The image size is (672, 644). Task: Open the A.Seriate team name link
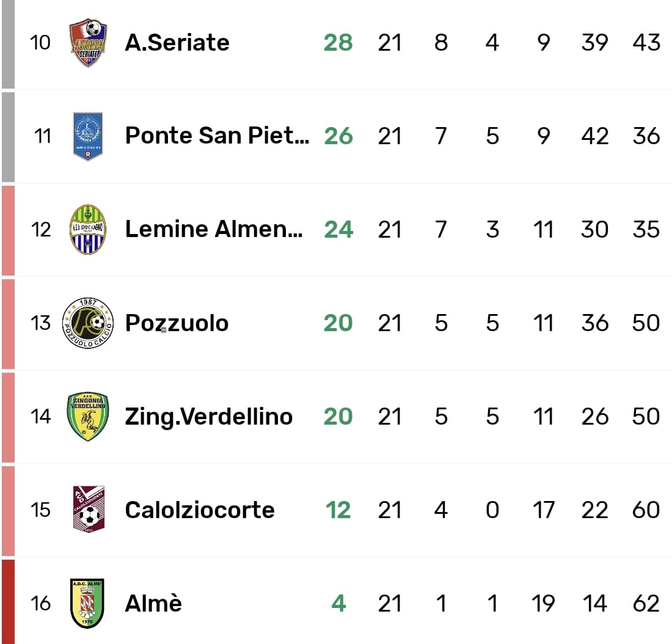(177, 42)
